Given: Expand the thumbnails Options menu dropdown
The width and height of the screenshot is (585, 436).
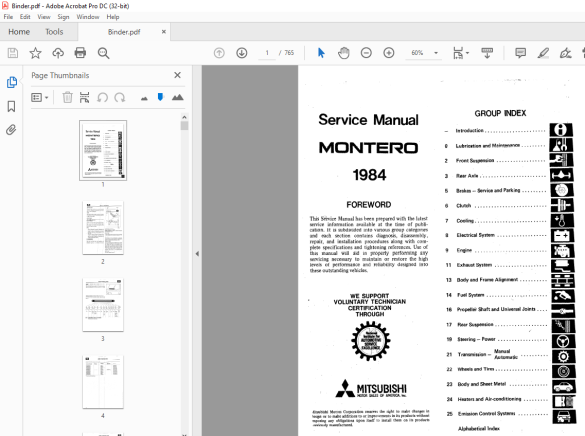Looking at the screenshot, I should click(x=40, y=98).
